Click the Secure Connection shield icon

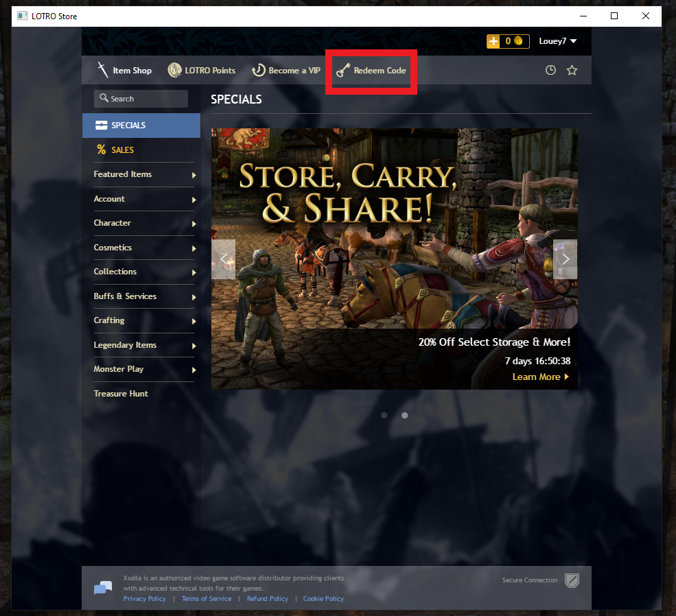pyautogui.click(x=572, y=580)
